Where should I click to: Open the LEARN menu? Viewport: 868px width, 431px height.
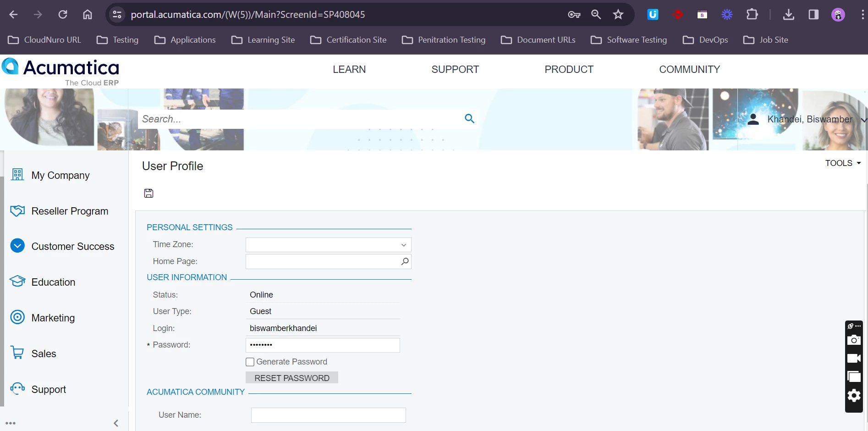click(x=349, y=69)
